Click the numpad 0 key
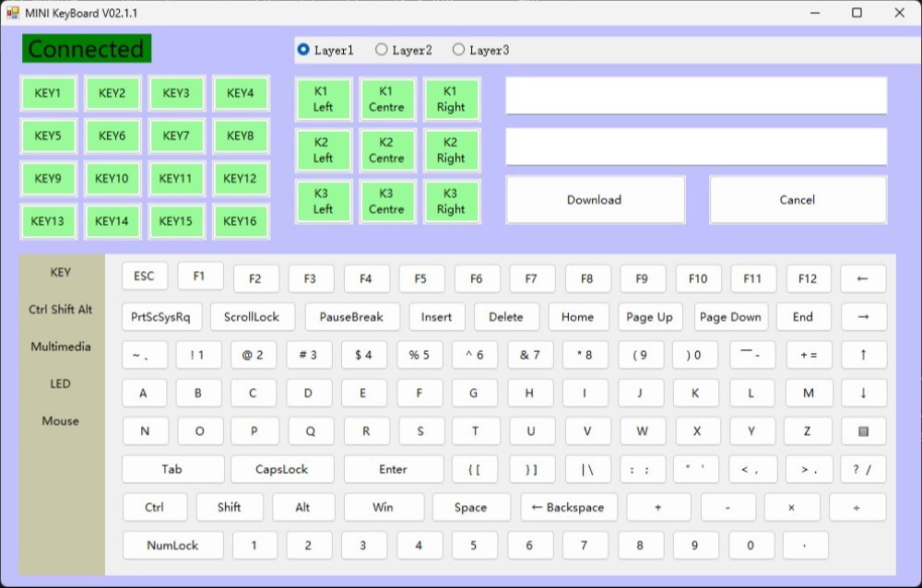 [x=751, y=545]
